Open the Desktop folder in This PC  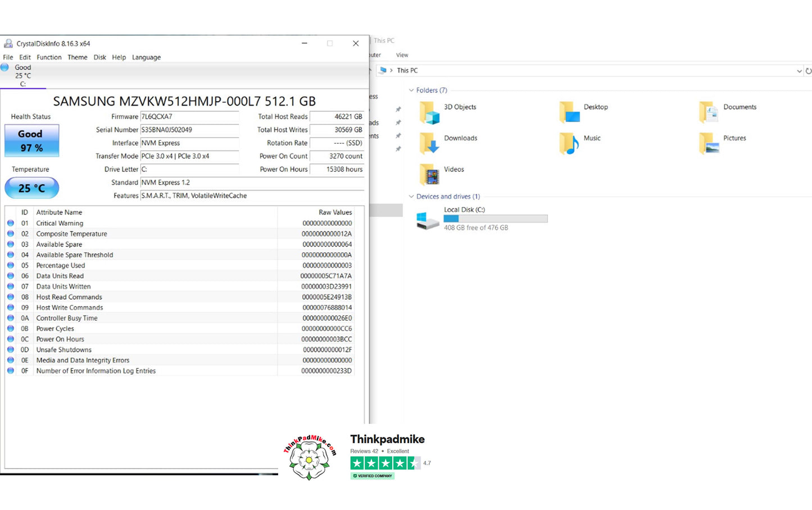click(583, 112)
